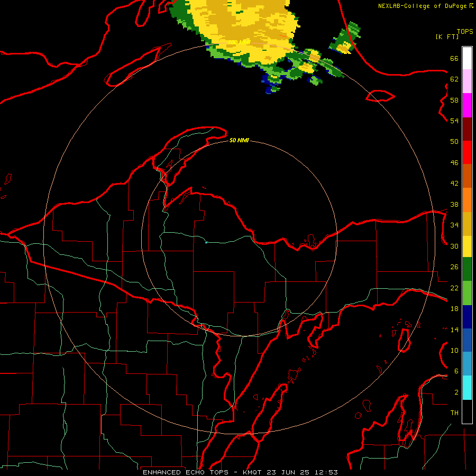Click the 100 NMI range ring label
This screenshot has width=476, height=476.
click(x=240, y=42)
